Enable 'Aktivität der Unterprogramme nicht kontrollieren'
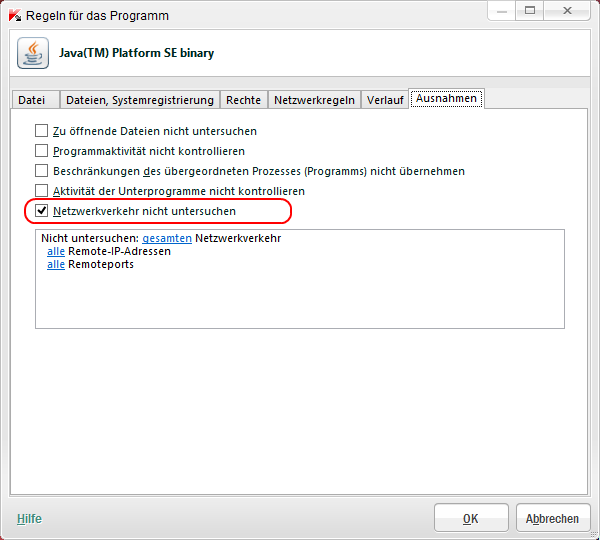The width and height of the screenshot is (600, 540). tap(42, 190)
